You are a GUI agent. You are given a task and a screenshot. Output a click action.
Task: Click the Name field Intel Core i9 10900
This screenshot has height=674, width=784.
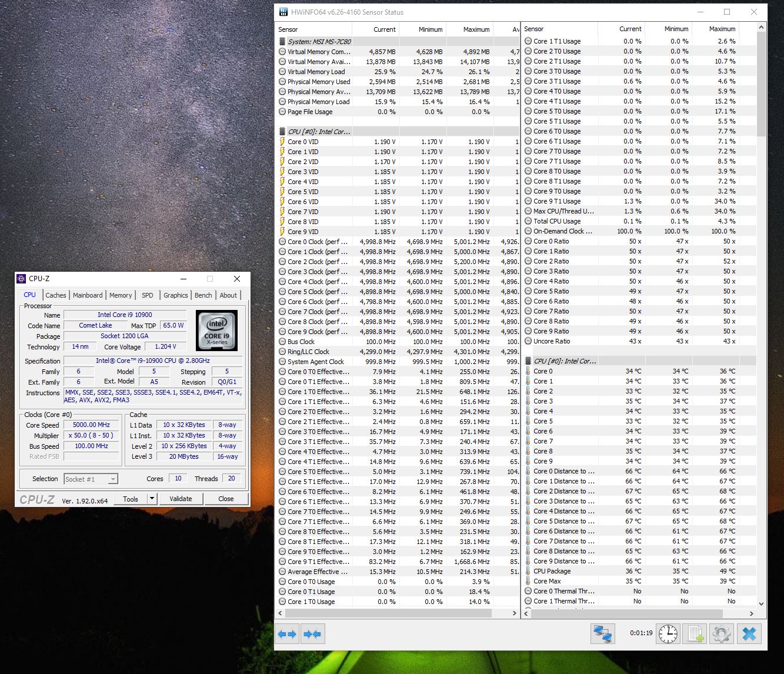pyautogui.click(x=125, y=315)
